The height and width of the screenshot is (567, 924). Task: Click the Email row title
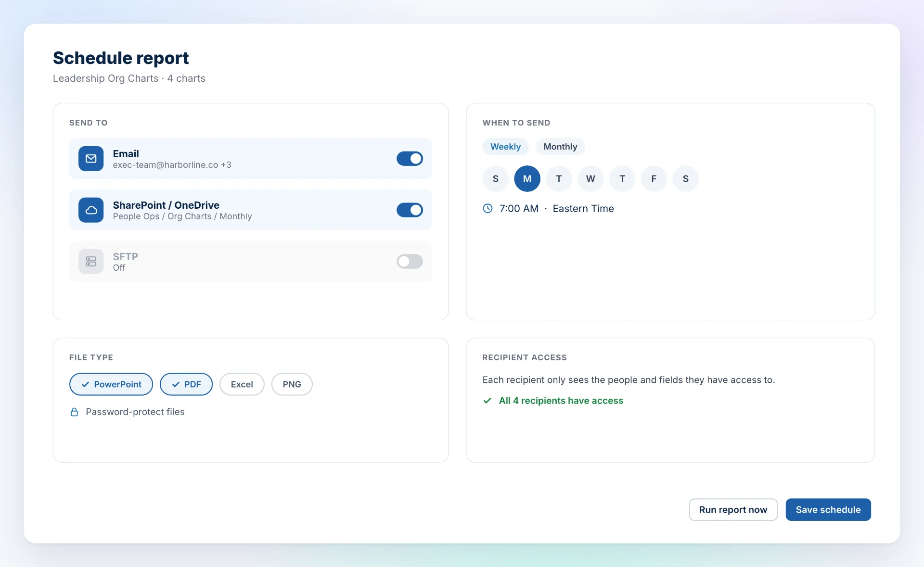pos(126,154)
